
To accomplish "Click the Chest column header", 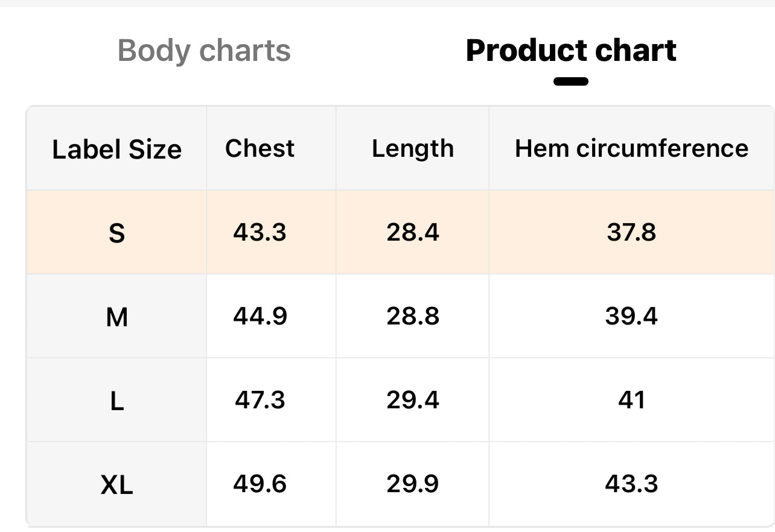I will pyautogui.click(x=260, y=148).
